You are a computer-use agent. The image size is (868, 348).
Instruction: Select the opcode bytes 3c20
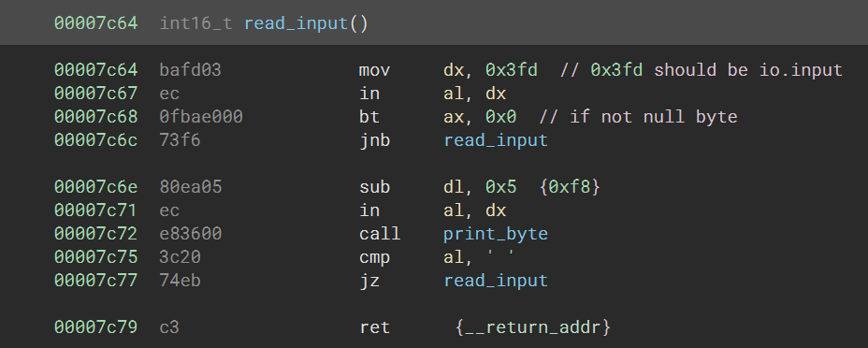click(x=180, y=256)
